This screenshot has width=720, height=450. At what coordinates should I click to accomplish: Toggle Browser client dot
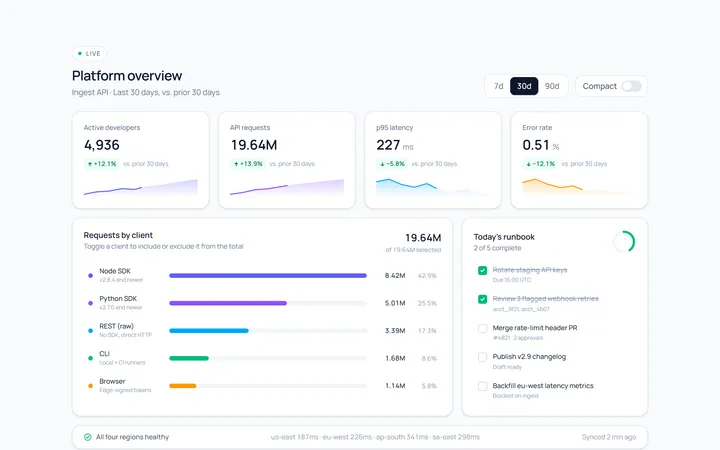point(90,386)
